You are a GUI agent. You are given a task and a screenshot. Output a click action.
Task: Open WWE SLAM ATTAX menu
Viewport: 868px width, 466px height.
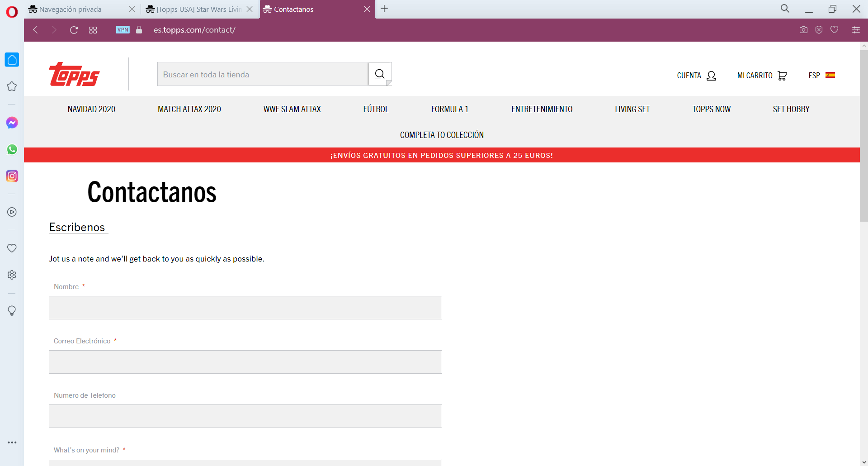point(292,109)
